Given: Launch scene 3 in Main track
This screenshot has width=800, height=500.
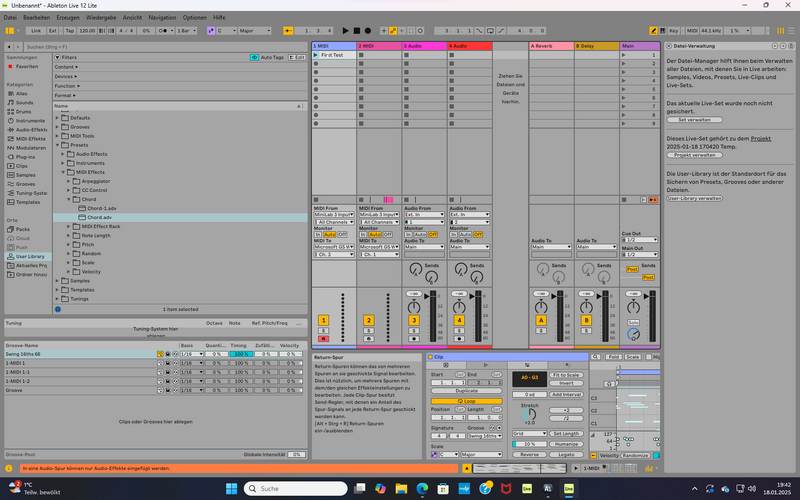Looking at the screenshot, I should 623,72.
